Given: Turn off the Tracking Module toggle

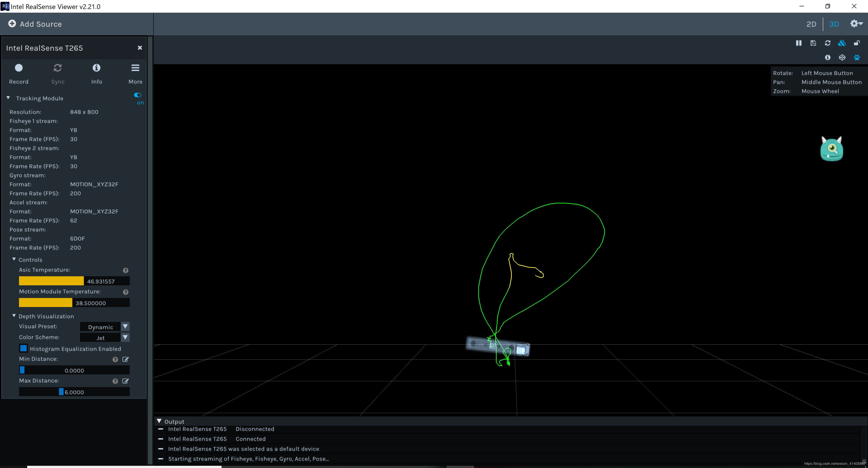Looking at the screenshot, I should [x=137, y=95].
